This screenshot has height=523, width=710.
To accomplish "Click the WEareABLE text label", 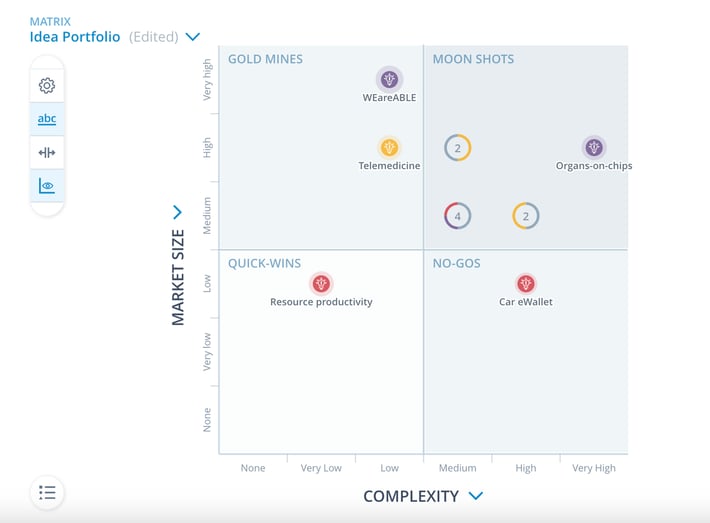I will [389, 97].
